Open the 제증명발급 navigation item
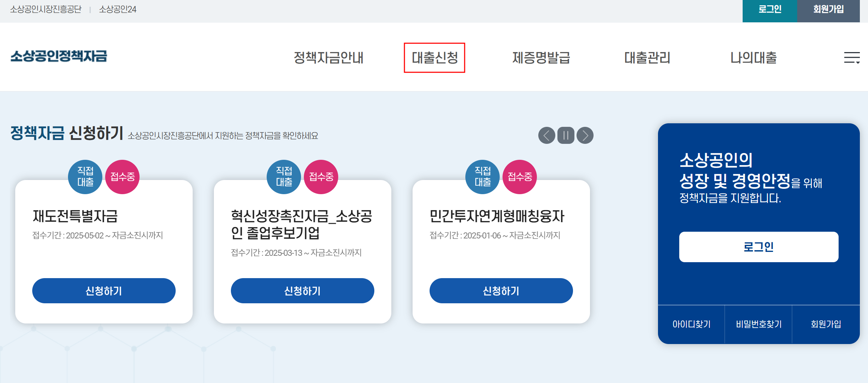The height and width of the screenshot is (383, 868). coord(541,58)
